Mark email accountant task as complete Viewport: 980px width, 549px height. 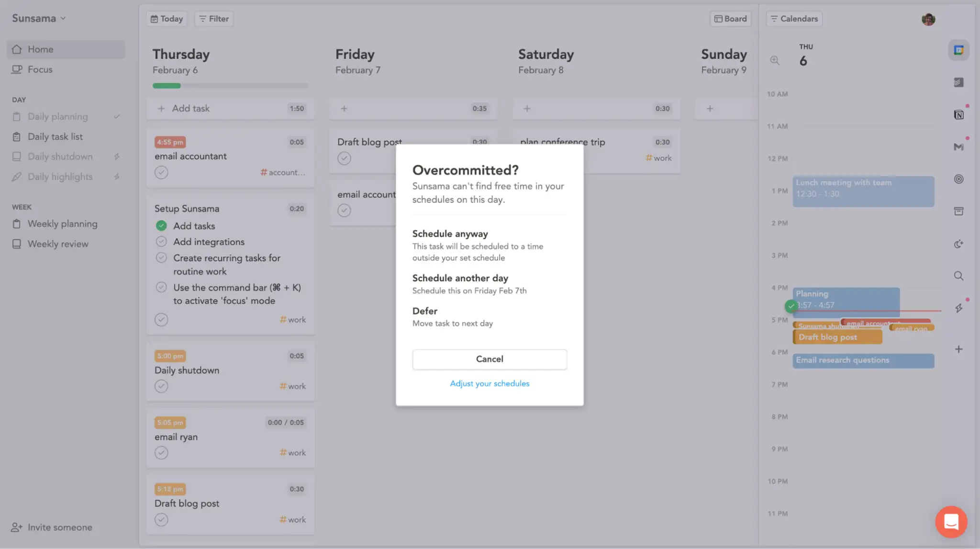tap(161, 172)
